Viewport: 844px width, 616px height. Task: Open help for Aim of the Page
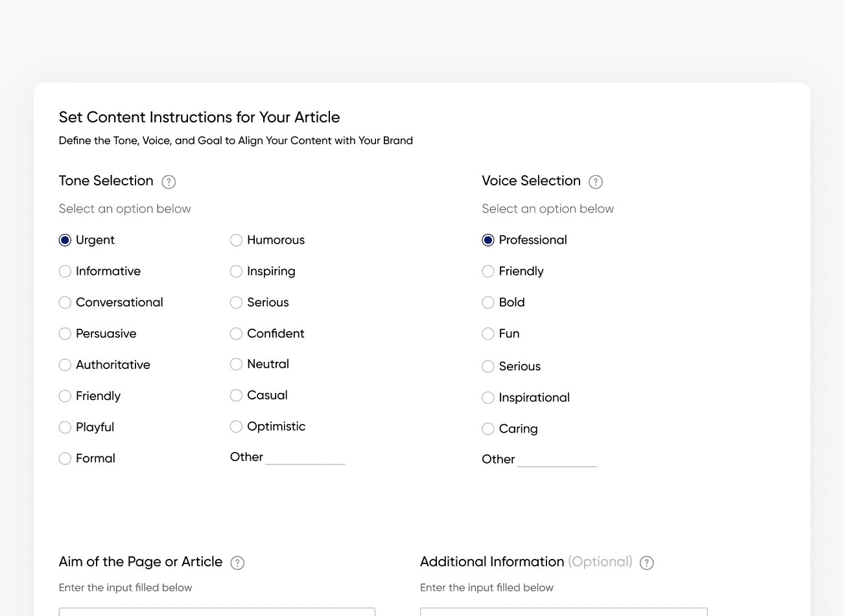pos(238,563)
